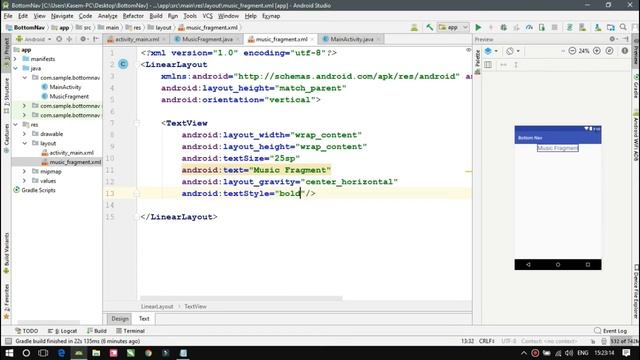Click the TextView breadcrumb
640x360 pixels.
coord(195,307)
